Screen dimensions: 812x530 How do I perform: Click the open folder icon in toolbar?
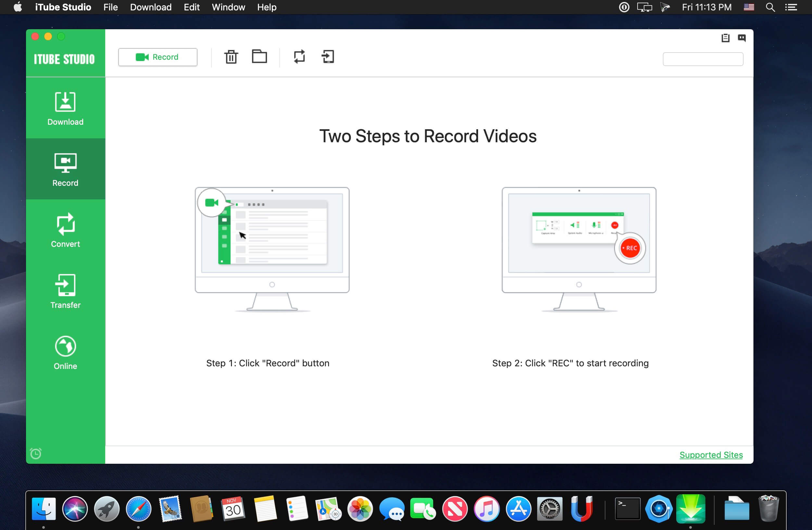[259, 57]
